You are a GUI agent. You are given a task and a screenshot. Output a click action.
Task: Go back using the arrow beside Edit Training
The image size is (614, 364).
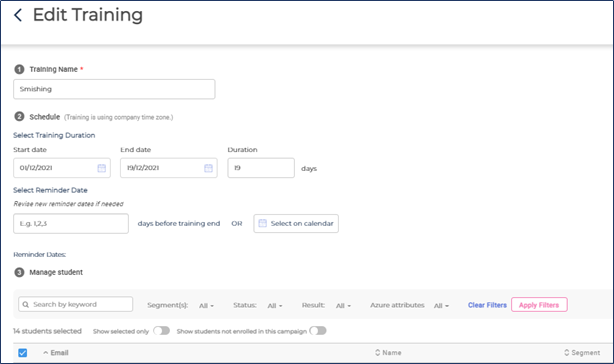[18, 15]
